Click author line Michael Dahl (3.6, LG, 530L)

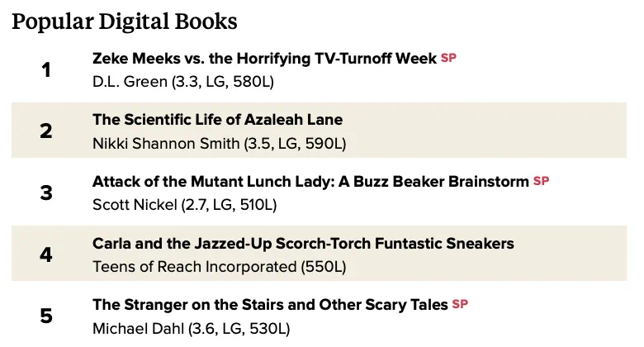192,329
